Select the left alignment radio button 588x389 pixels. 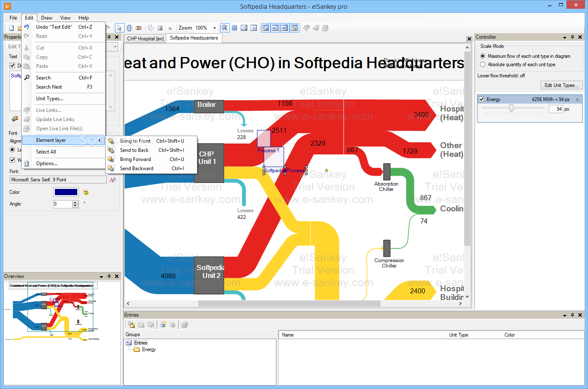click(x=12, y=150)
